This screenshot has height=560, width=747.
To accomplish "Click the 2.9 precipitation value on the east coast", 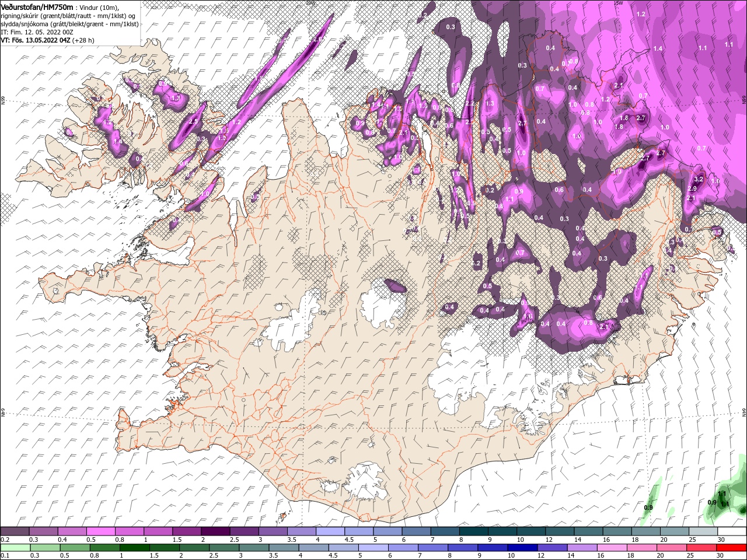I will [x=693, y=188].
